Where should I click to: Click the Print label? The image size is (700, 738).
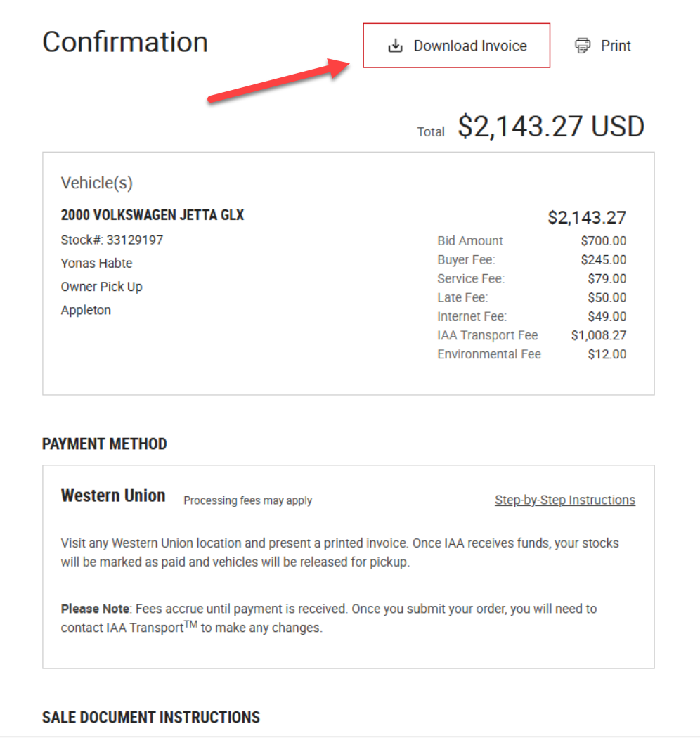[x=616, y=46]
